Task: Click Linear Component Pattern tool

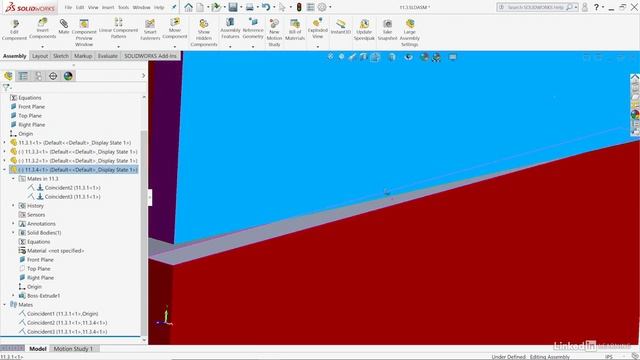Action: (118, 28)
